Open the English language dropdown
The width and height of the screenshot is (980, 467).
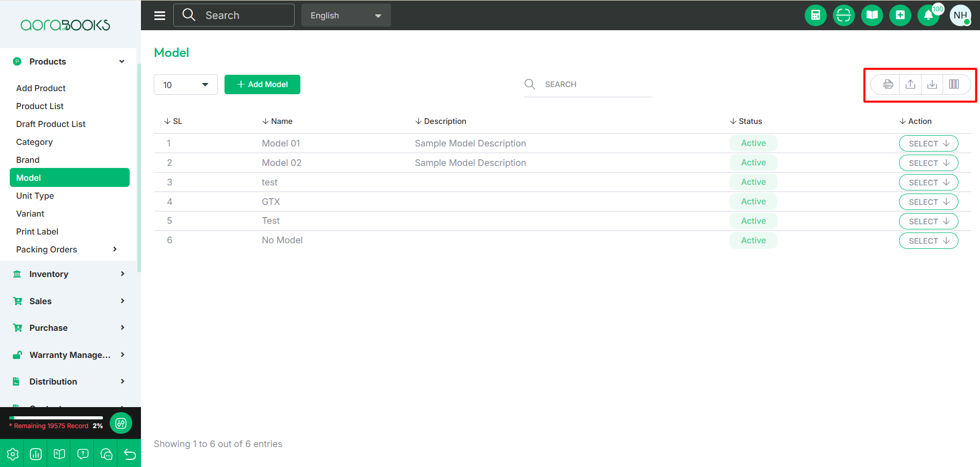[x=346, y=15]
